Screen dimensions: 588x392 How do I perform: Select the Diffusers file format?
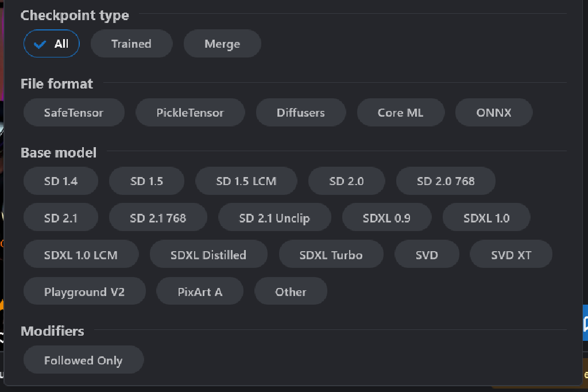[x=300, y=112]
